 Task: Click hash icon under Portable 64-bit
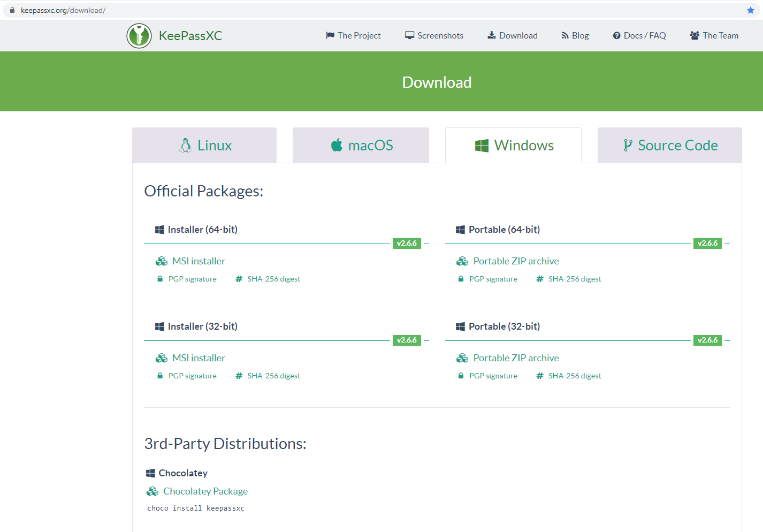click(540, 279)
